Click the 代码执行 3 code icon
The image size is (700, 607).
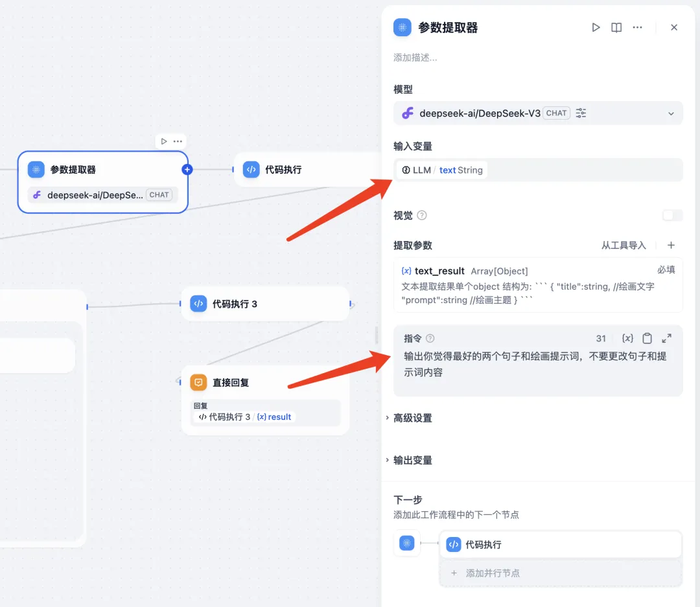198,304
